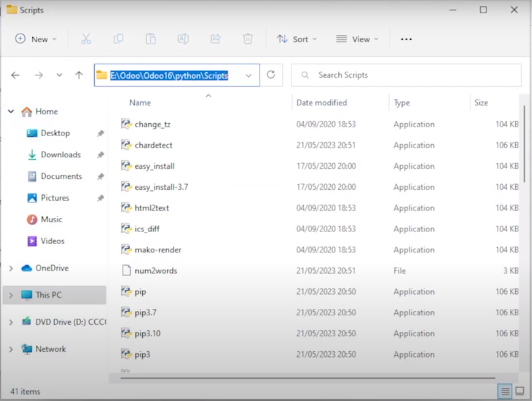Click the Copy icon in toolbar
Viewport: 532px width, 401px height.
click(x=118, y=39)
